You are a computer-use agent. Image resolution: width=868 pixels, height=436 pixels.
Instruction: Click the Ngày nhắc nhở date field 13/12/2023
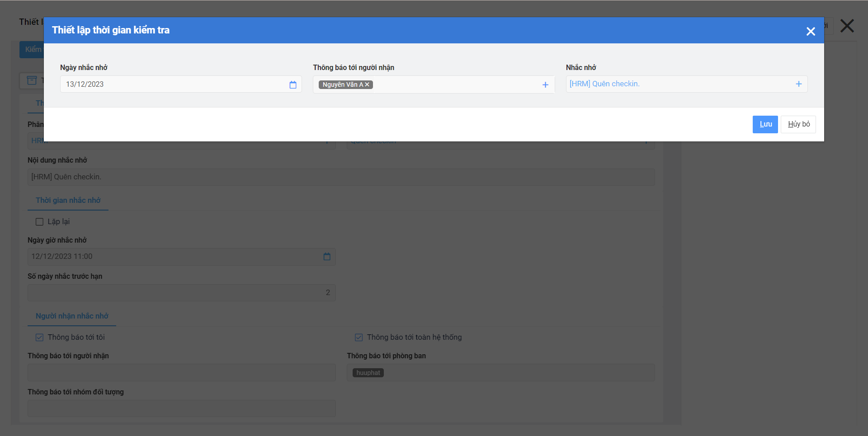[181, 84]
